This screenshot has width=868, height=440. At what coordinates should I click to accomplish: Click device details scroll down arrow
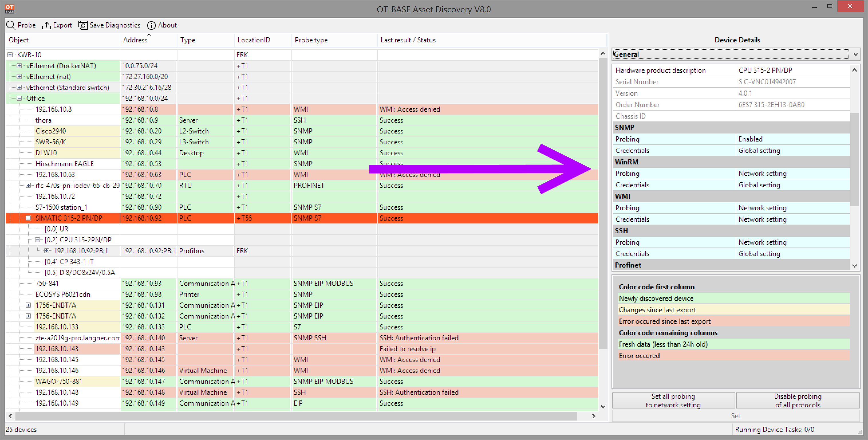854,266
